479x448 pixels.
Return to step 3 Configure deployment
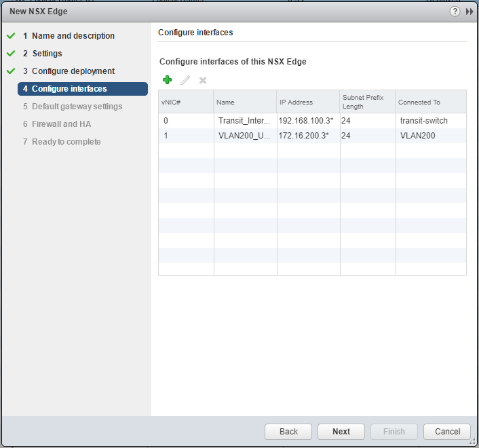tap(73, 71)
